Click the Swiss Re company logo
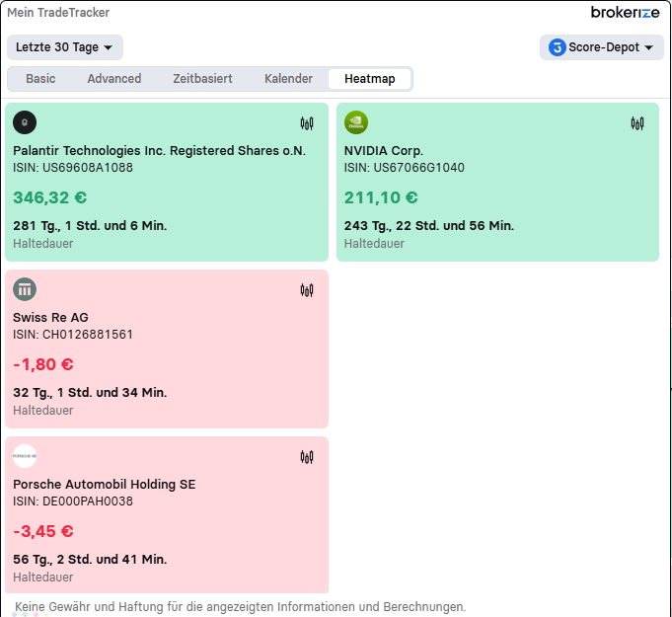The width and height of the screenshot is (672, 617). pyautogui.click(x=25, y=289)
